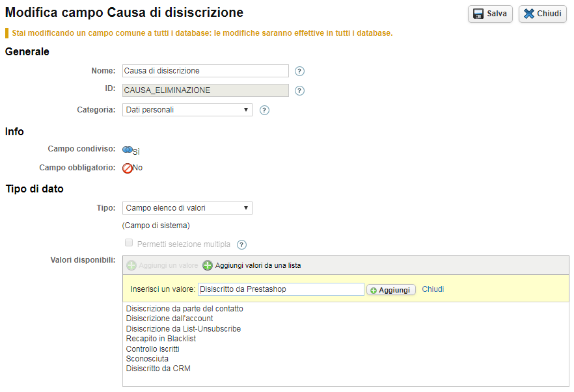Screen dimensions: 574x392
Task: Click the greyed Aggiungi un valore icon
Action: pyautogui.click(x=131, y=265)
